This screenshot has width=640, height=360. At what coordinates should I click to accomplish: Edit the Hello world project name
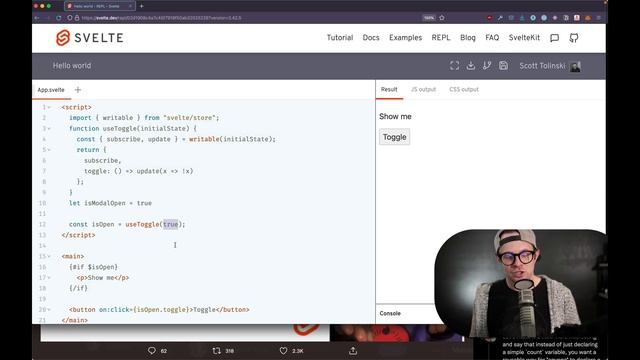coord(72,66)
